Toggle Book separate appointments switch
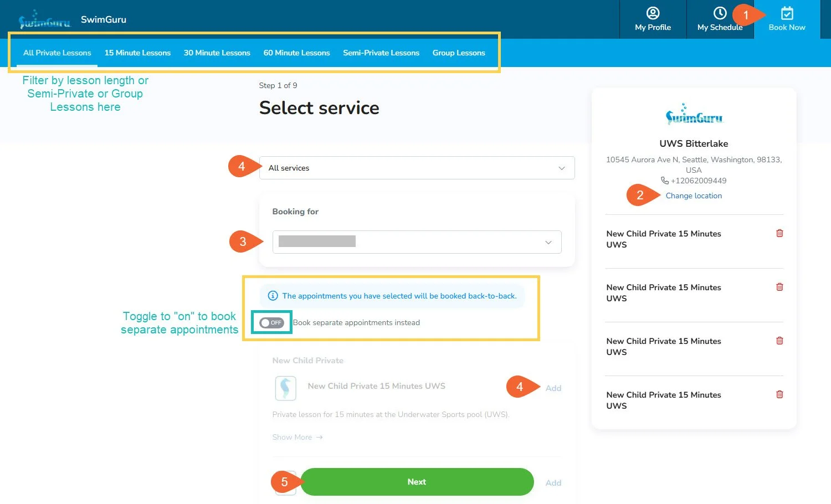Viewport: 831px width, 504px height. click(271, 323)
